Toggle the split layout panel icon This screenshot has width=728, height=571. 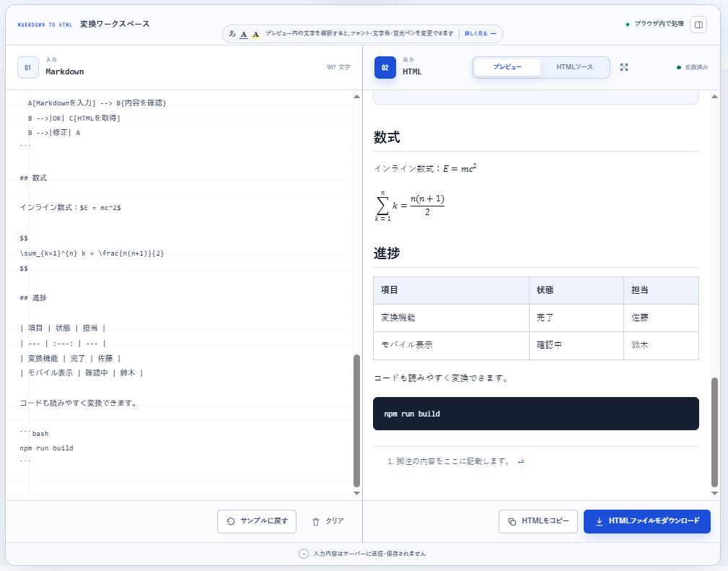tap(698, 25)
